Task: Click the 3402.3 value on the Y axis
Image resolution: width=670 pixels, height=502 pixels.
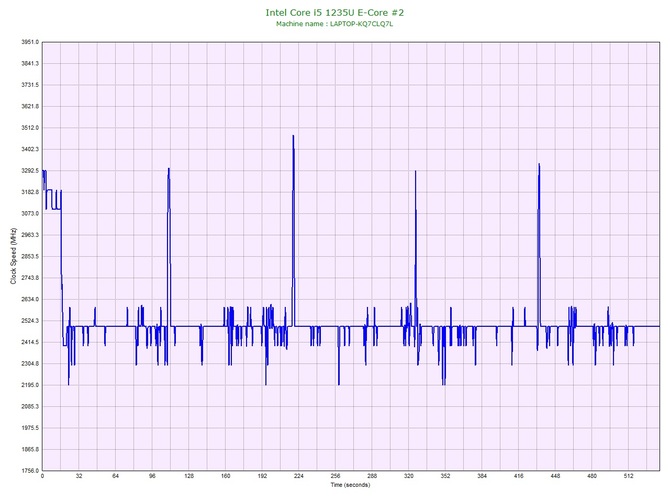Action: pos(30,149)
